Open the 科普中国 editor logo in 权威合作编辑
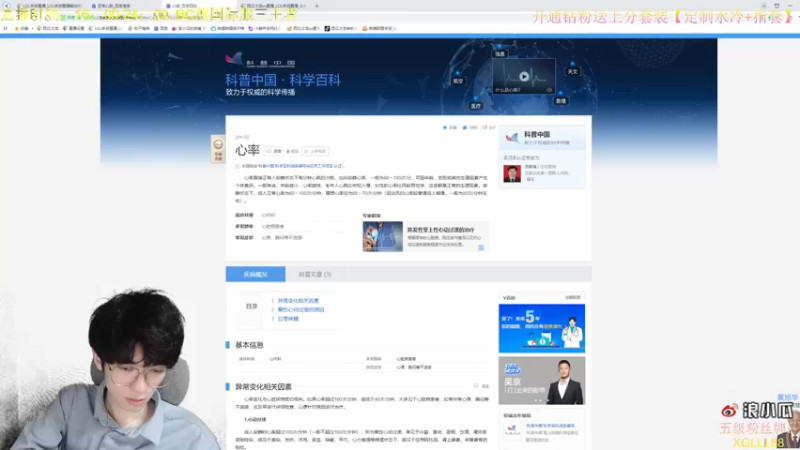 [512, 431]
